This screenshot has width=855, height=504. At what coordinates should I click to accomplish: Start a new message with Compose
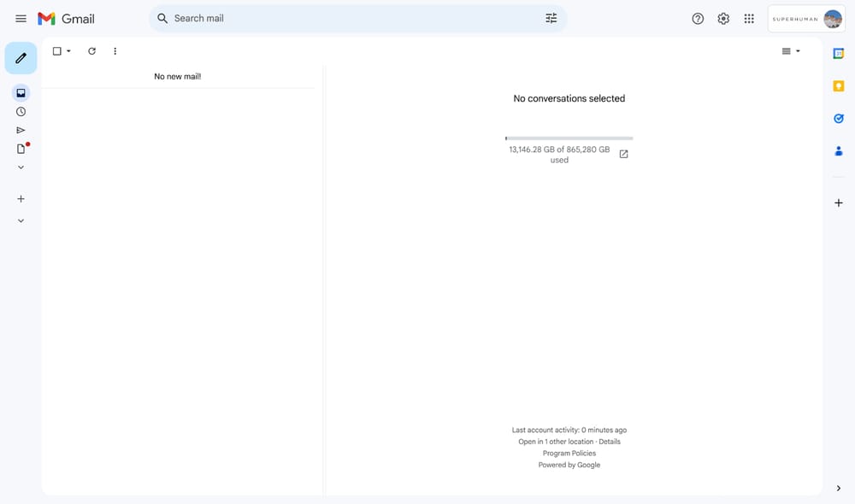[x=21, y=58]
